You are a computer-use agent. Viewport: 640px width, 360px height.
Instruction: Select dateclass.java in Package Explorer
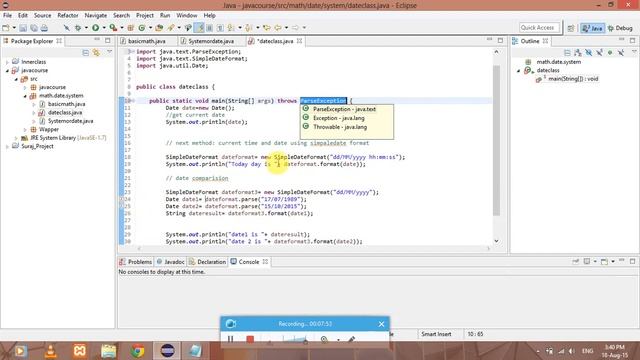tap(64, 113)
